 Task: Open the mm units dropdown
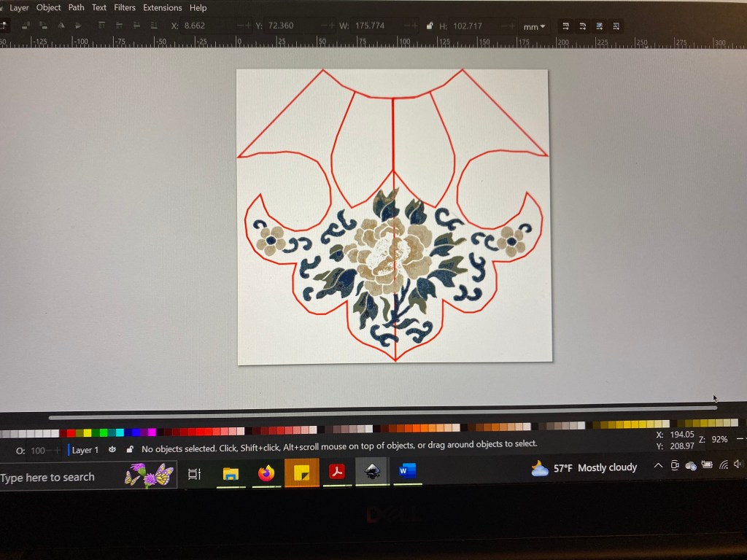[x=533, y=27]
